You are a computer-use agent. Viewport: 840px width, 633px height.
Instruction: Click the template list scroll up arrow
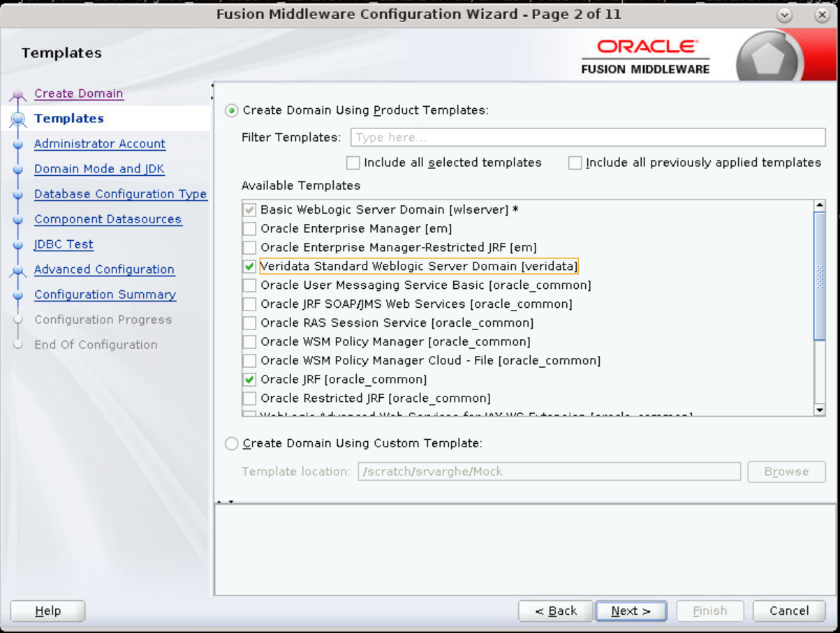click(x=820, y=205)
